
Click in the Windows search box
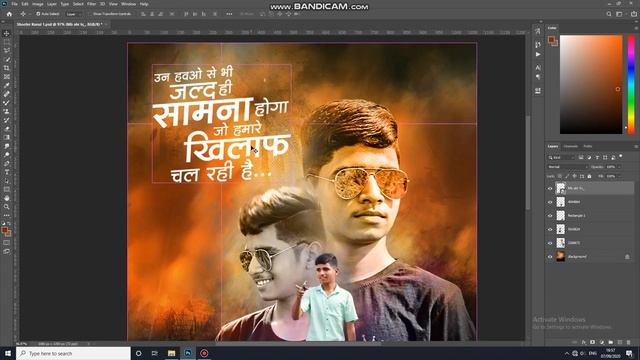[x=73, y=353]
